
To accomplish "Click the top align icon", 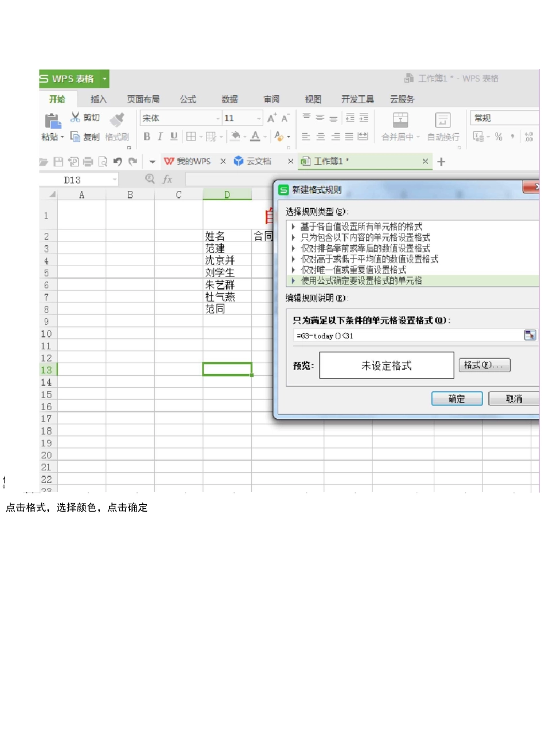I will (306, 118).
